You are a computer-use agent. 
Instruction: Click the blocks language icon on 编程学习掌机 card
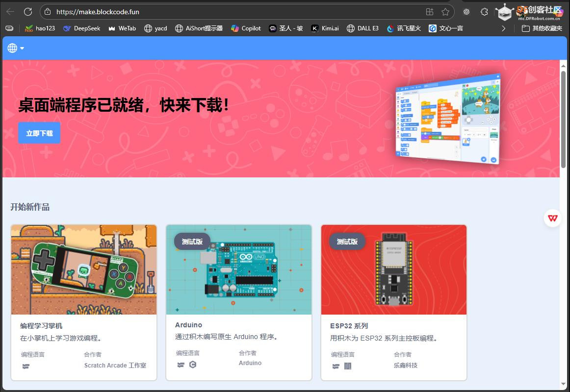26,366
